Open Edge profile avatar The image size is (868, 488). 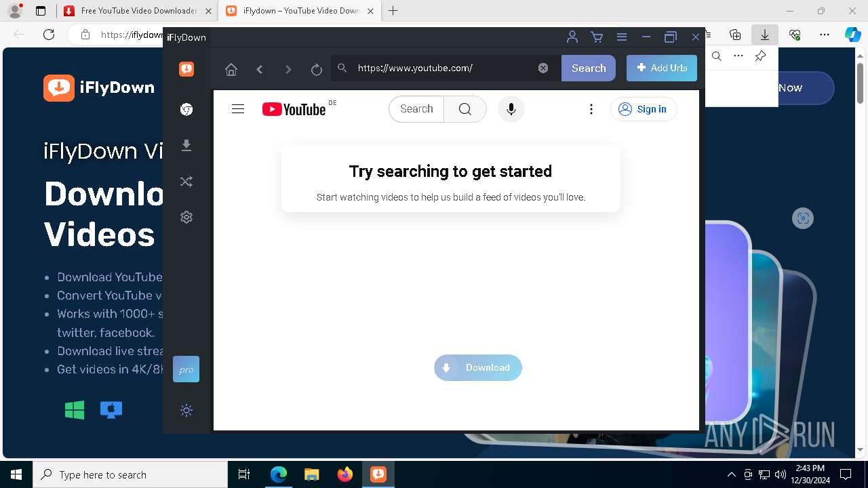[15, 11]
